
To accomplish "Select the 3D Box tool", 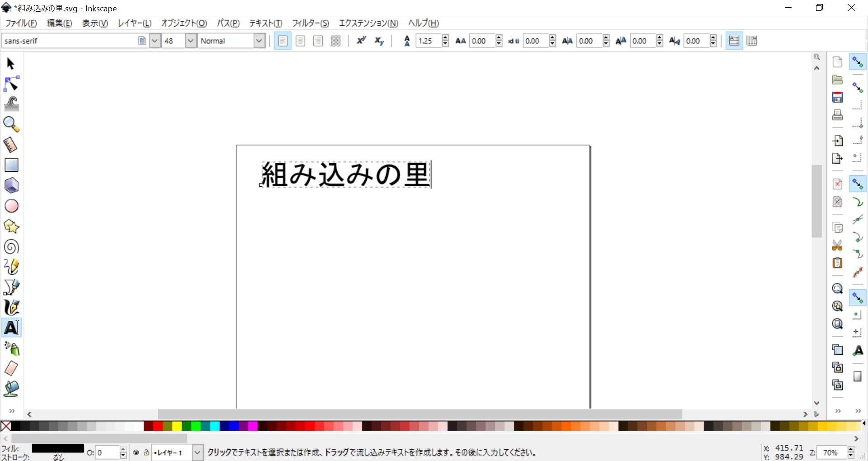I will point(11,185).
